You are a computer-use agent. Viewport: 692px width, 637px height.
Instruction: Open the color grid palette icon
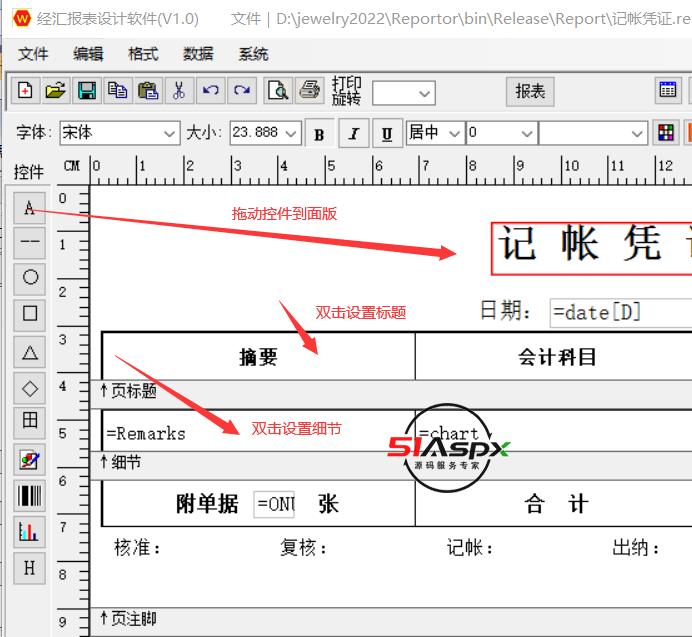[x=666, y=132]
